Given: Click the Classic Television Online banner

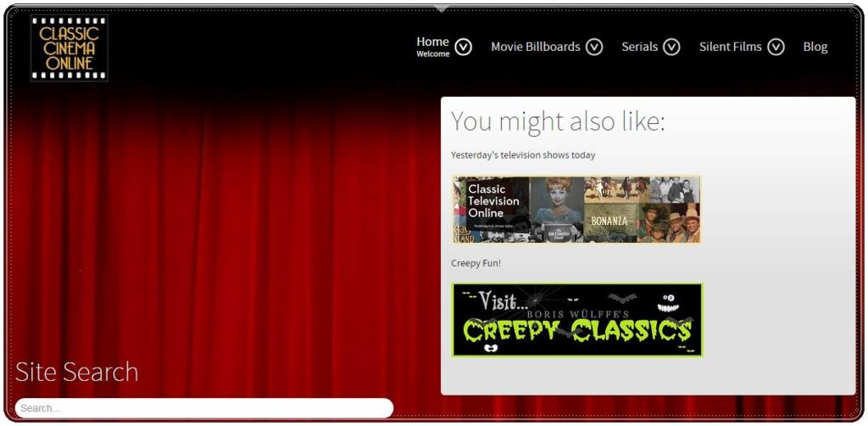Looking at the screenshot, I should tap(576, 210).
